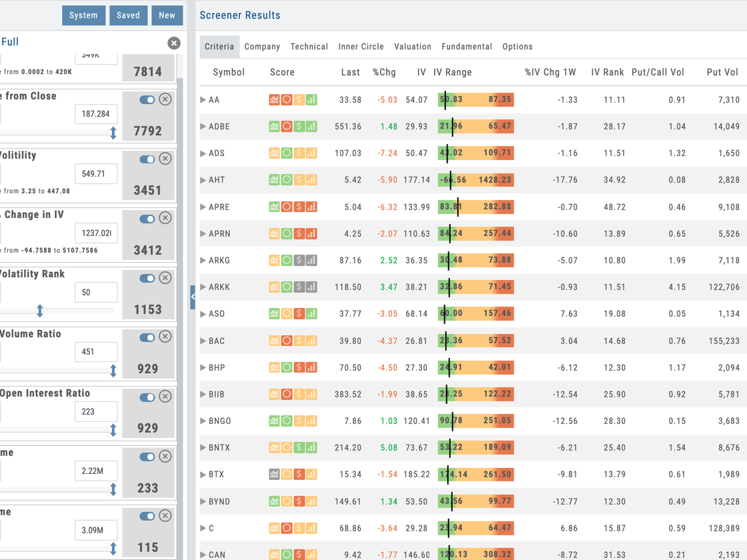Expand the ARKG row
Viewport: 747px width, 560px height.
pyautogui.click(x=203, y=261)
